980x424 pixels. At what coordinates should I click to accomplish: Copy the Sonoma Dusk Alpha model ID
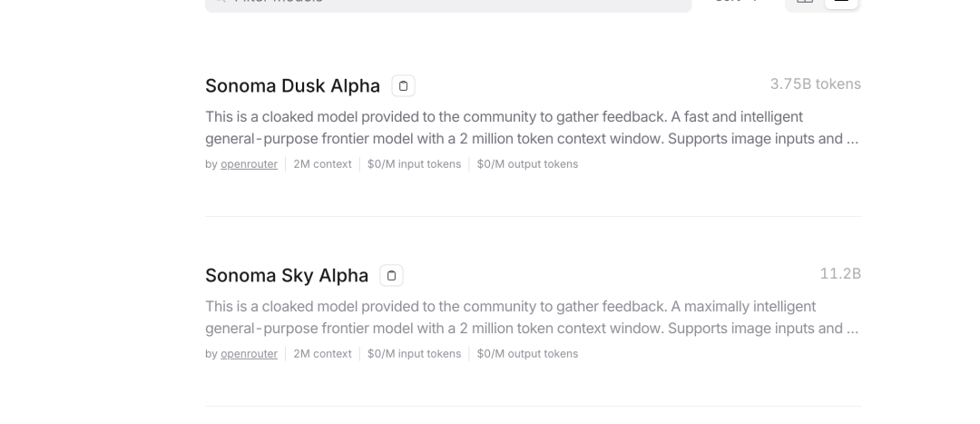[x=404, y=86]
